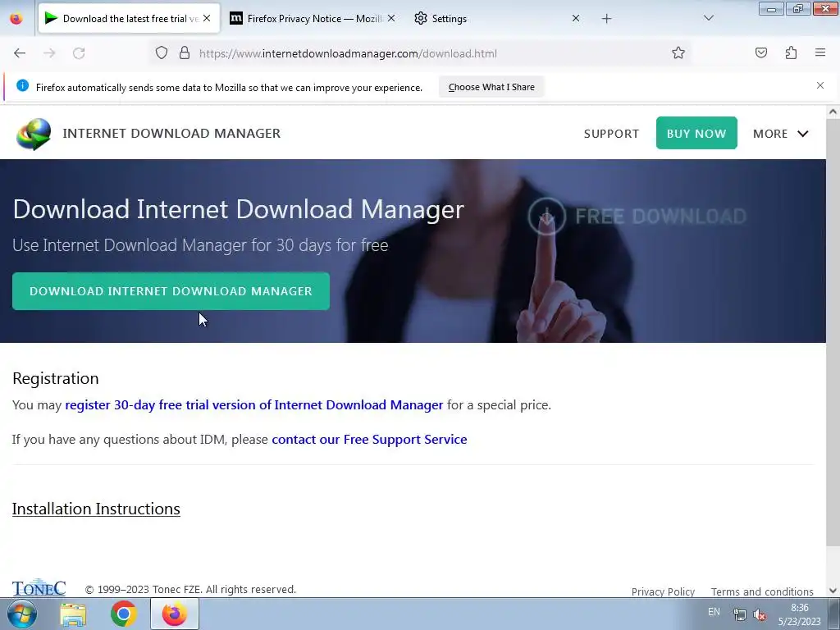Go back using the browser back arrow

[x=20, y=53]
